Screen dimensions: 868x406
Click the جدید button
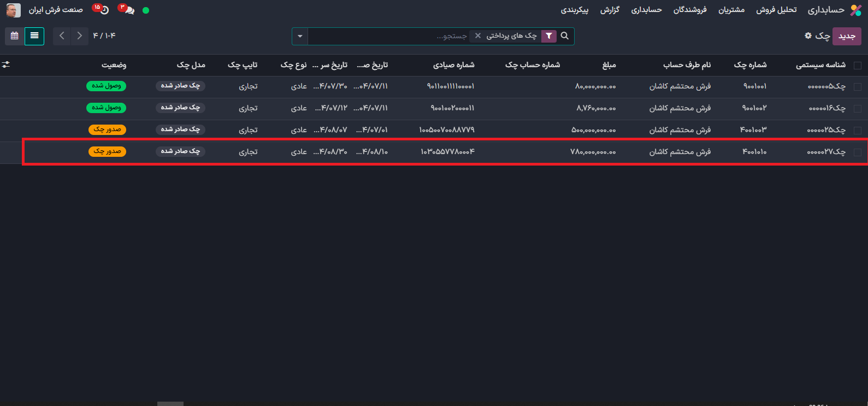(847, 36)
